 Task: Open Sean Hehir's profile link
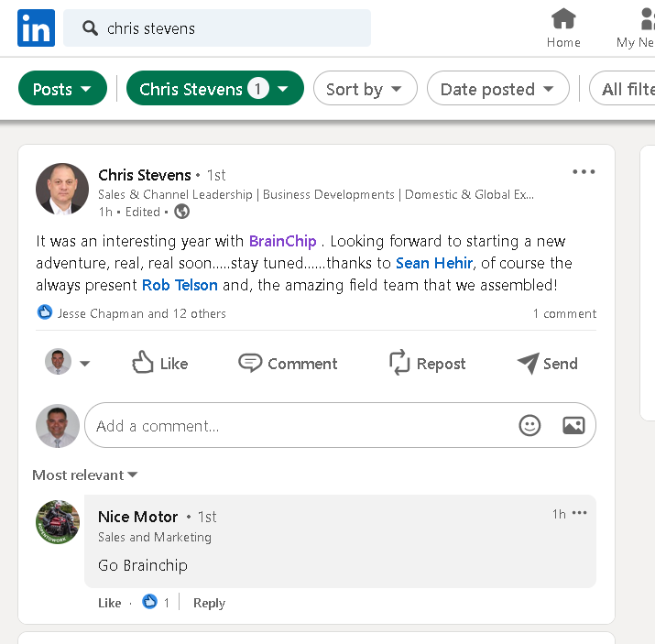[434, 263]
